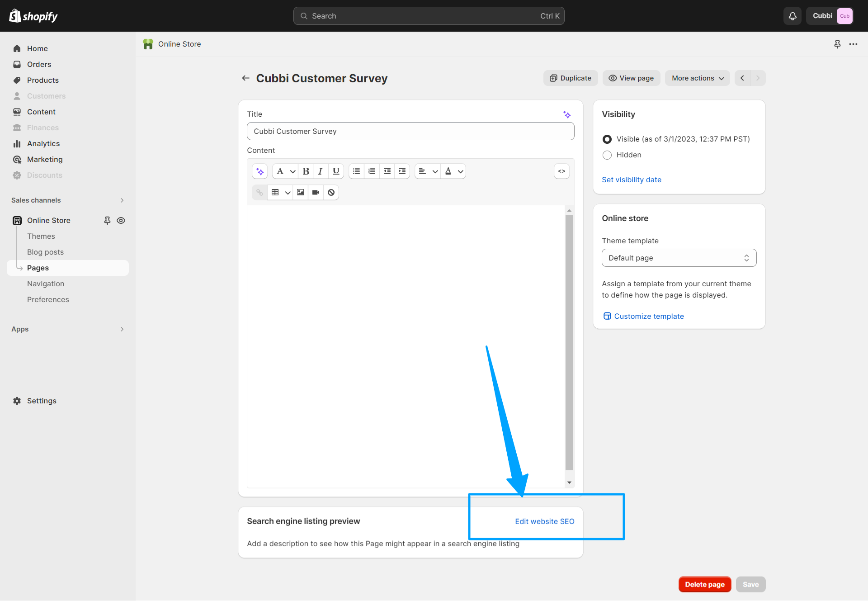Expand the More actions menu
868x601 pixels.
[697, 78]
